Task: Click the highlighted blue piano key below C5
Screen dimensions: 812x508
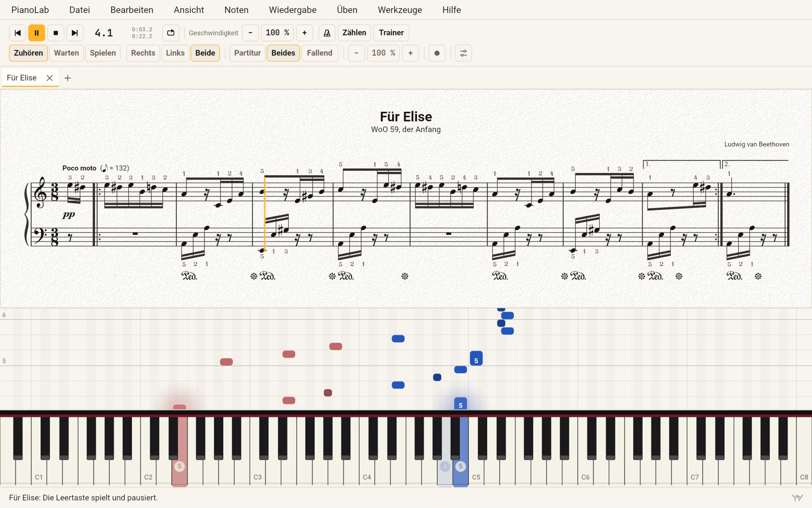Action: pyautogui.click(x=460, y=467)
